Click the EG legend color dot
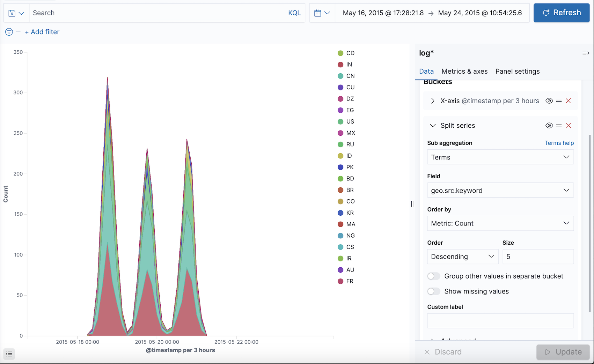Image resolution: width=594 pixels, height=364 pixels. 340,110
